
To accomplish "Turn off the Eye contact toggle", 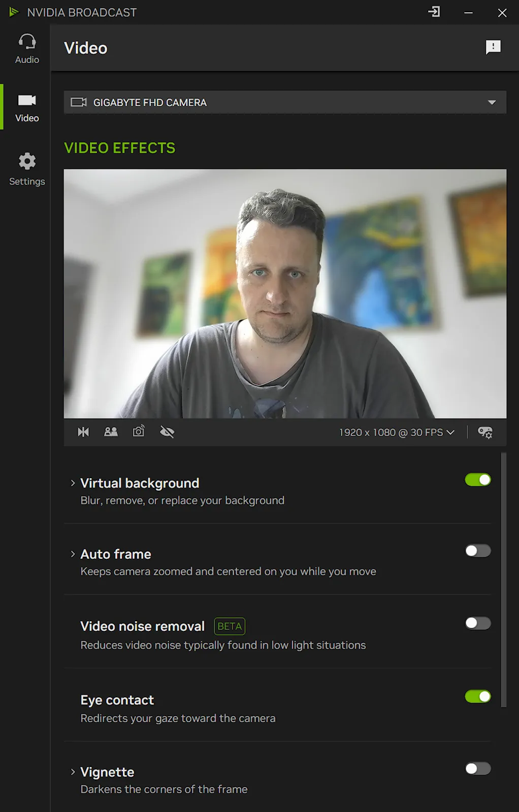I will point(478,696).
